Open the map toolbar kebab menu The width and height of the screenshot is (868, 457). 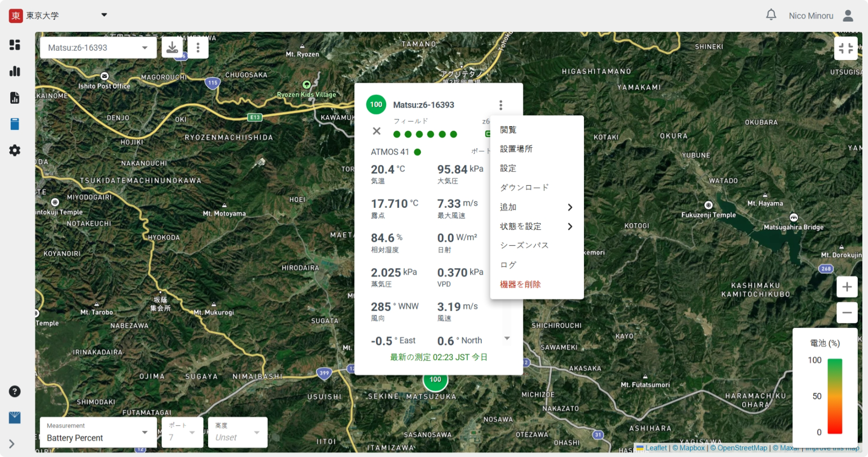point(198,48)
